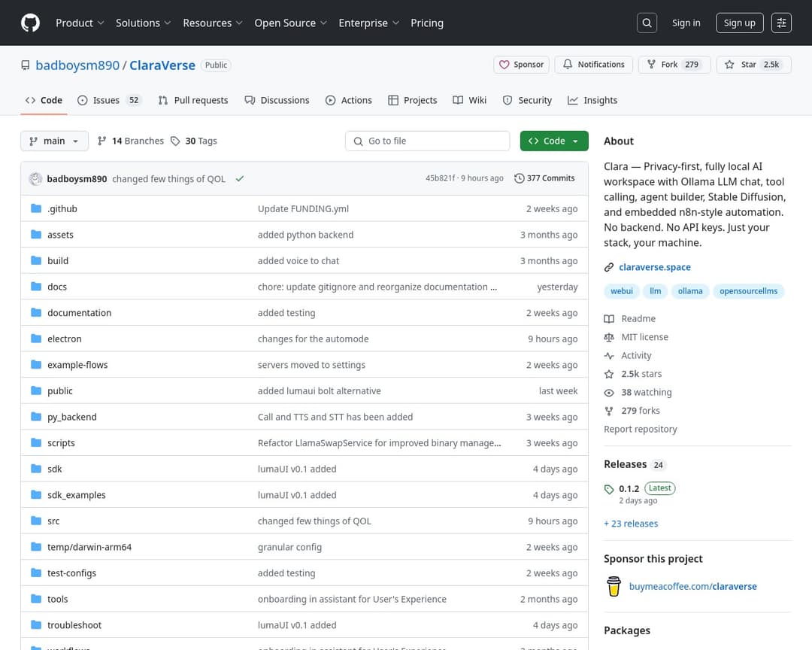
Task: Open commit hash 45b821f
Action: click(x=440, y=178)
